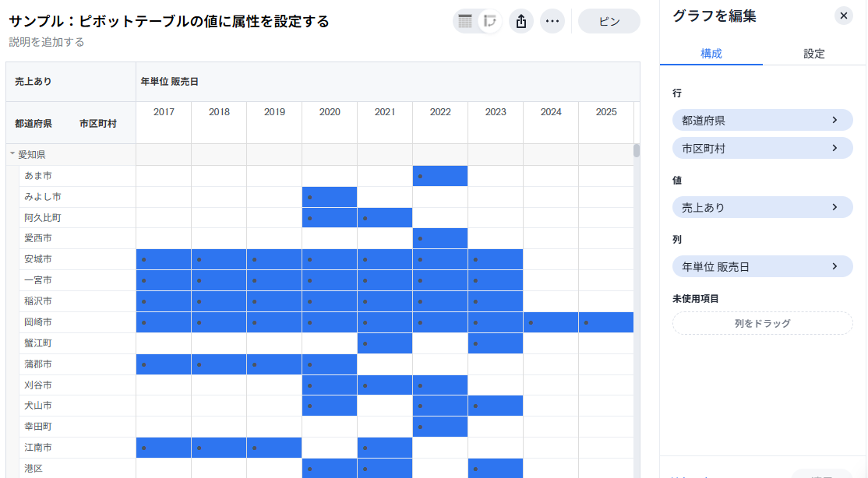Click the 2020 year column header

tap(330, 112)
